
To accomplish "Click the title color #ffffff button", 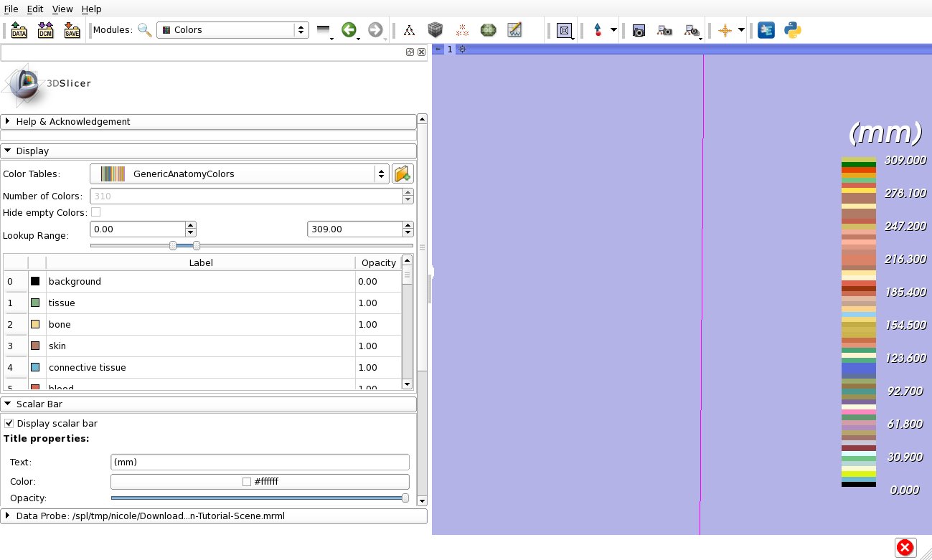I will tap(260, 482).
